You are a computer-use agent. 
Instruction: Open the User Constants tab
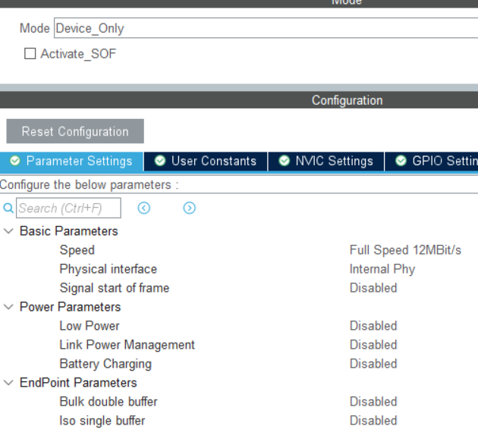pos(206,161)
